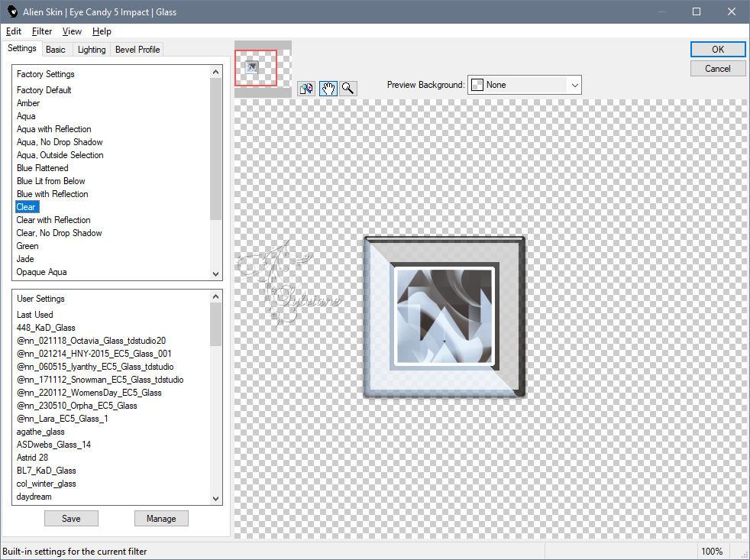Choose @nn_171112_Snowman_EC5_Glass_tdstudio setting
Screen dimensions: 750x560
click(100, 379)
